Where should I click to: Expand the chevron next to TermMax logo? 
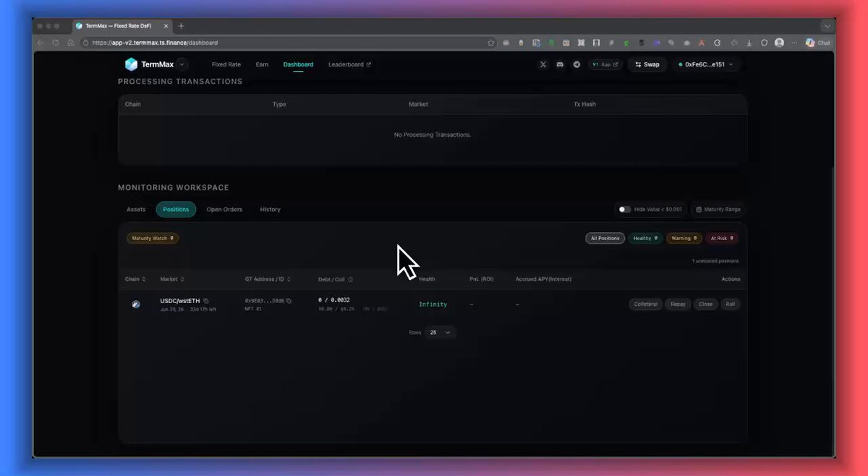[181, 64]
